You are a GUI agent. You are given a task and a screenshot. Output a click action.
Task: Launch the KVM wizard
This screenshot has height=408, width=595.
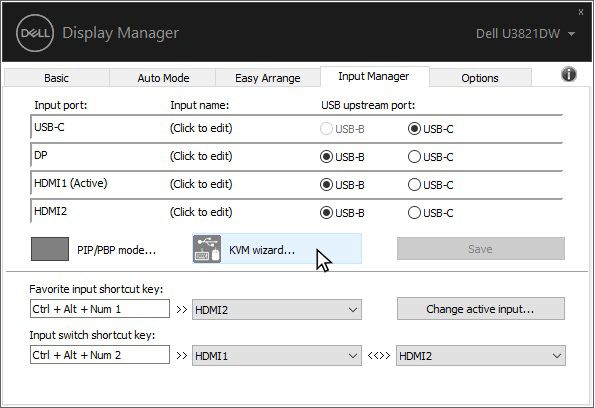[277, 249]
